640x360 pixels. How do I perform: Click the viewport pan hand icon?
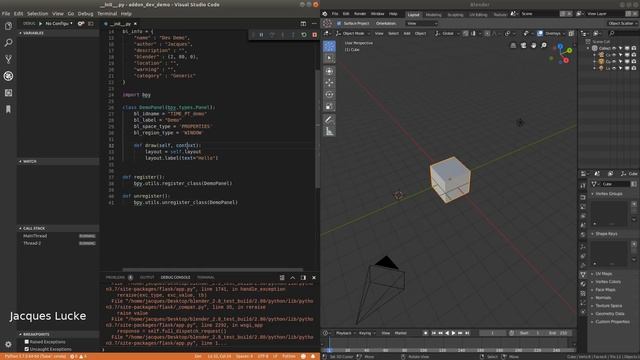tap(533, 45)
